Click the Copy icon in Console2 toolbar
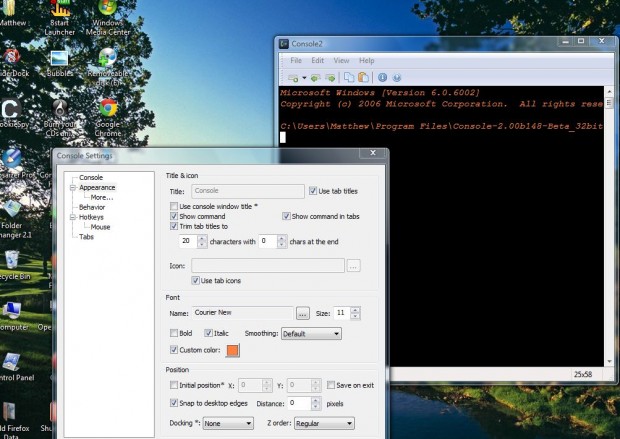620x439 pixels. (348, 78)
